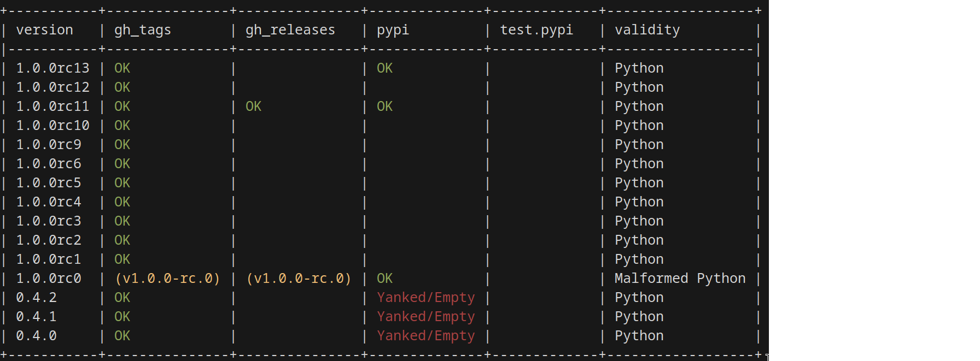This screenshot has width=980, height=361.
Task: Select the 0.4.1 version text
Action: pos(36,317)
